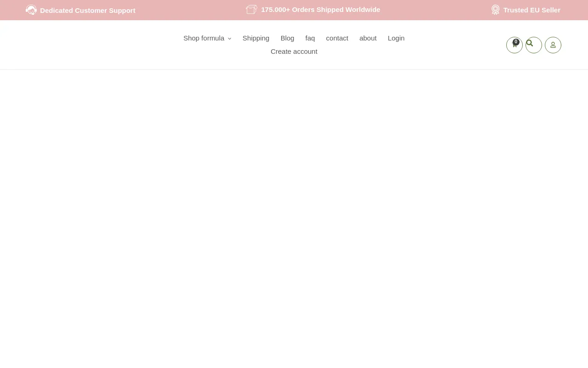
Task: Open the contact page
Action: tap(337, 38)
